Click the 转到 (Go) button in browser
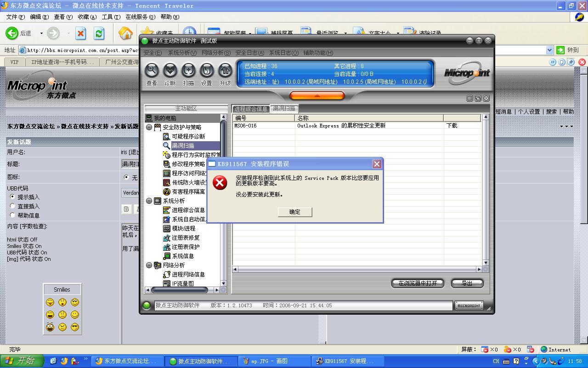 tap(568, 50)
